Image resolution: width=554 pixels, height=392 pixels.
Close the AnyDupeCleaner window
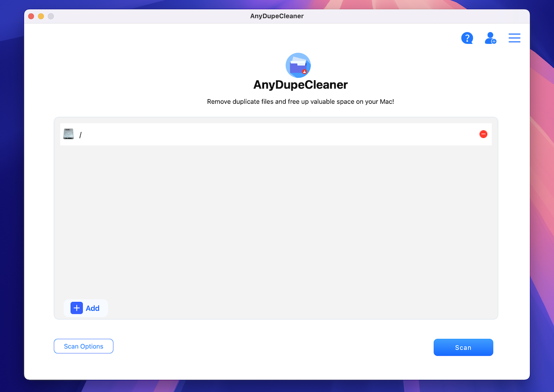31,16
